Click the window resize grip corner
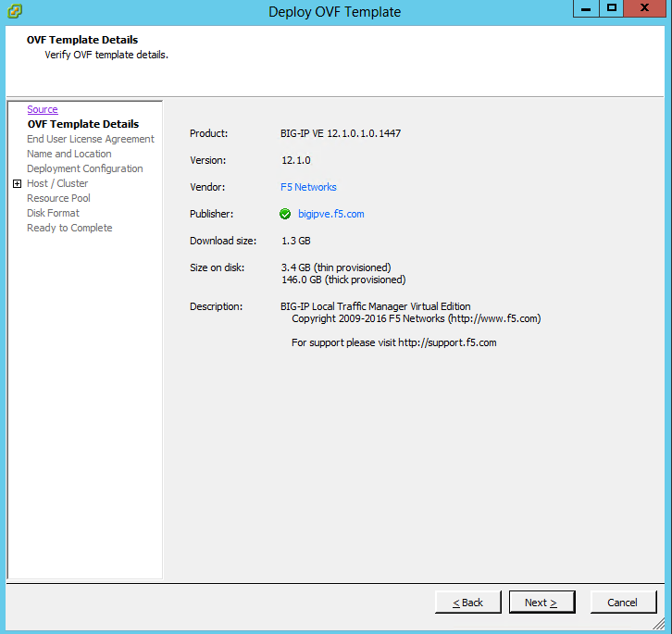The image size is (672, 634). pyautogui.click(x=660, y=624)
